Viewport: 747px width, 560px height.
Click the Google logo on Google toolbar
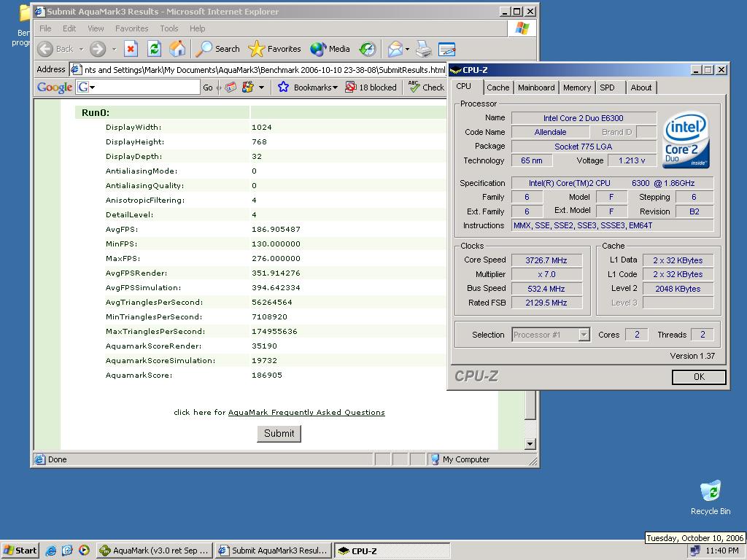54,87
